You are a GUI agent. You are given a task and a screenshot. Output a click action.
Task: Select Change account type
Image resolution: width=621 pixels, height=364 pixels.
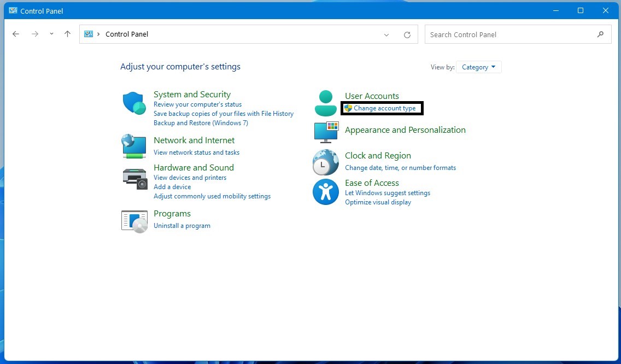pyautogui.click(x=384, y=108)
